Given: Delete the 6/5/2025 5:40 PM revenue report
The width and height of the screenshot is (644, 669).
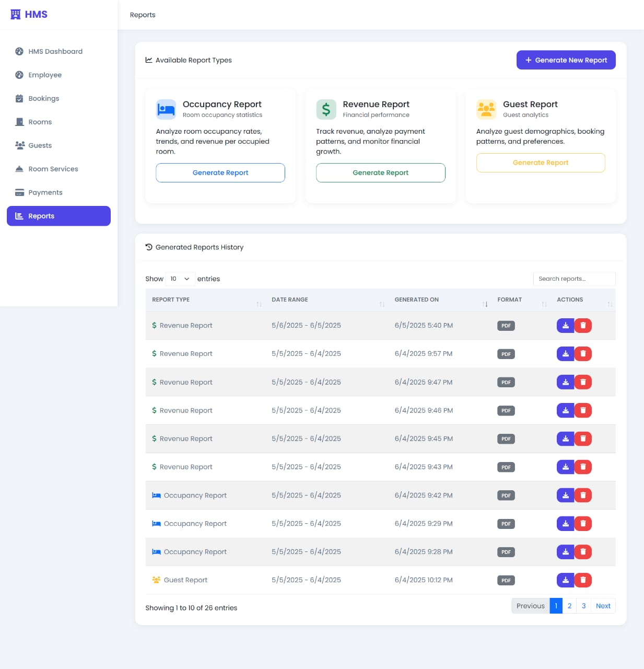Looking at the screenshot, I should [x=583, y=326].
